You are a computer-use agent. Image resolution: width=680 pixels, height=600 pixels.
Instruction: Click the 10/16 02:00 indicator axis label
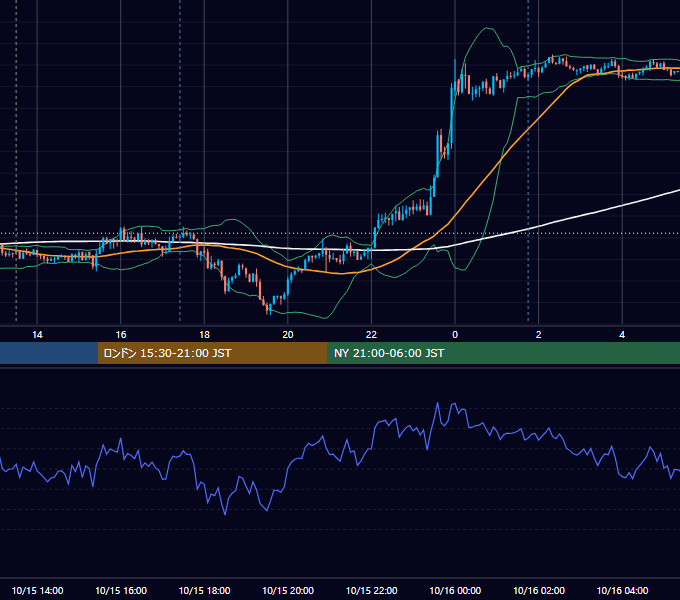tap(539, 590)
